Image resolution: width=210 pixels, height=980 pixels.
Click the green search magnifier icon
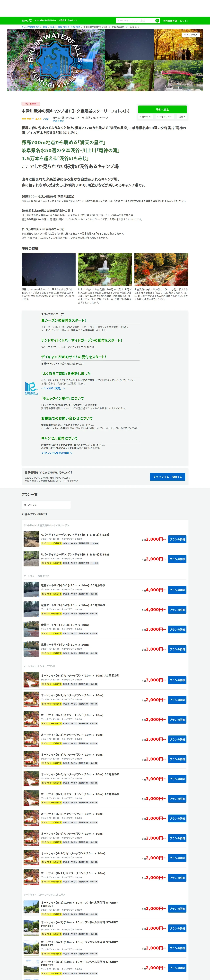[x=157, y=21]
